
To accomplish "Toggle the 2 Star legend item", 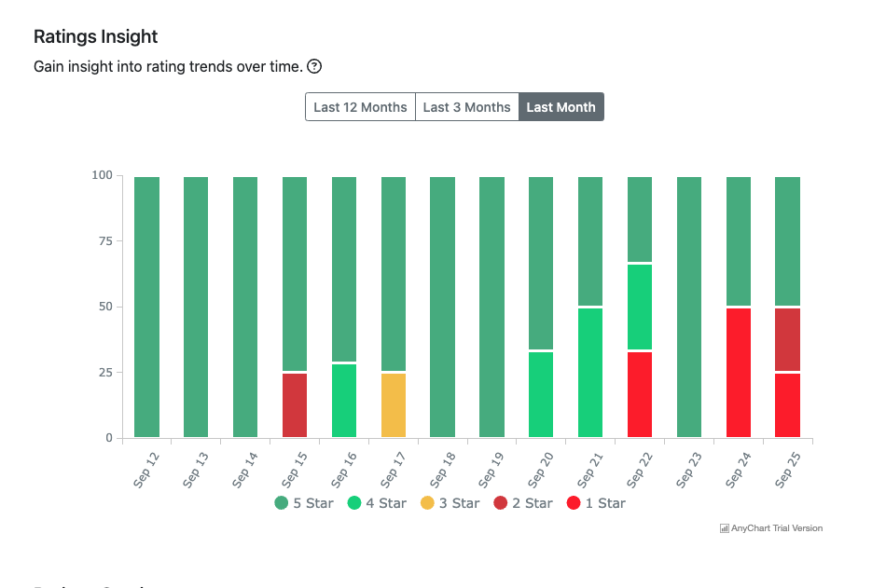I will [x=522, y=503].
